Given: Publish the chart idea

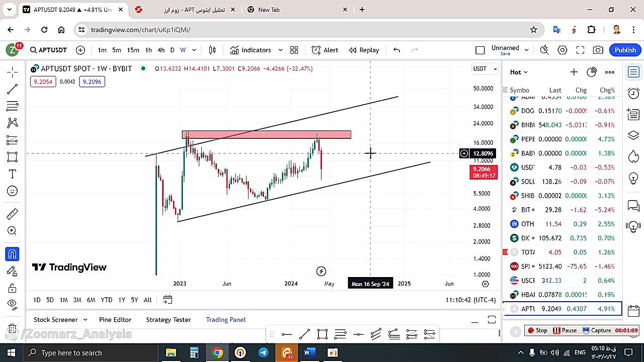Looking at the screenshot, I should point(625,50).
